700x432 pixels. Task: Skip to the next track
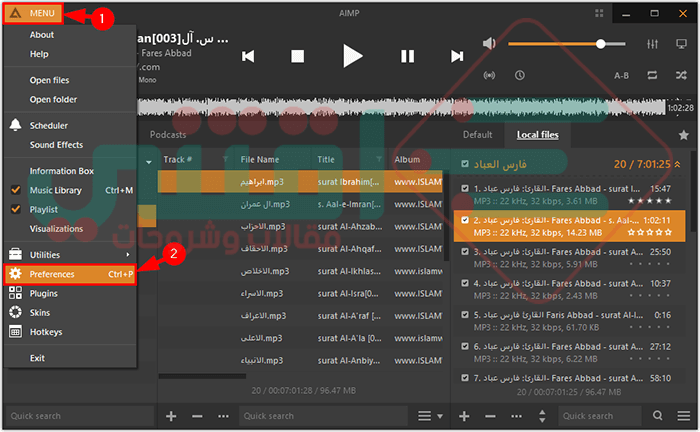[457, 56]
